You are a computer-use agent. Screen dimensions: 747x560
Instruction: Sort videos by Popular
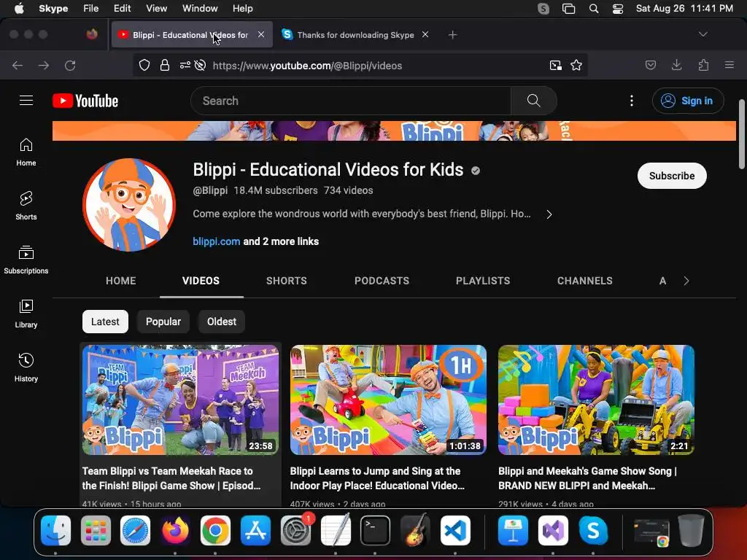(163, 322)
